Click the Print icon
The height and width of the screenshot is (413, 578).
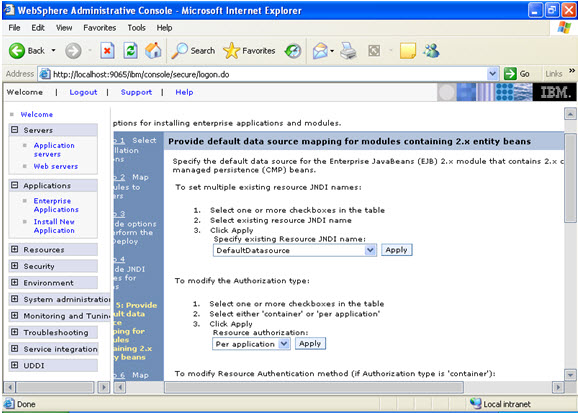point(348,51)
